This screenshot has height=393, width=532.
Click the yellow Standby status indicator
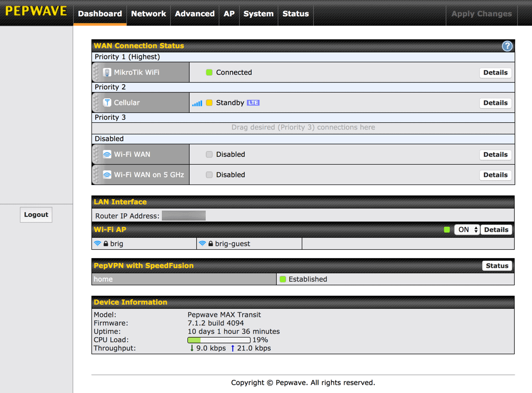209,102
